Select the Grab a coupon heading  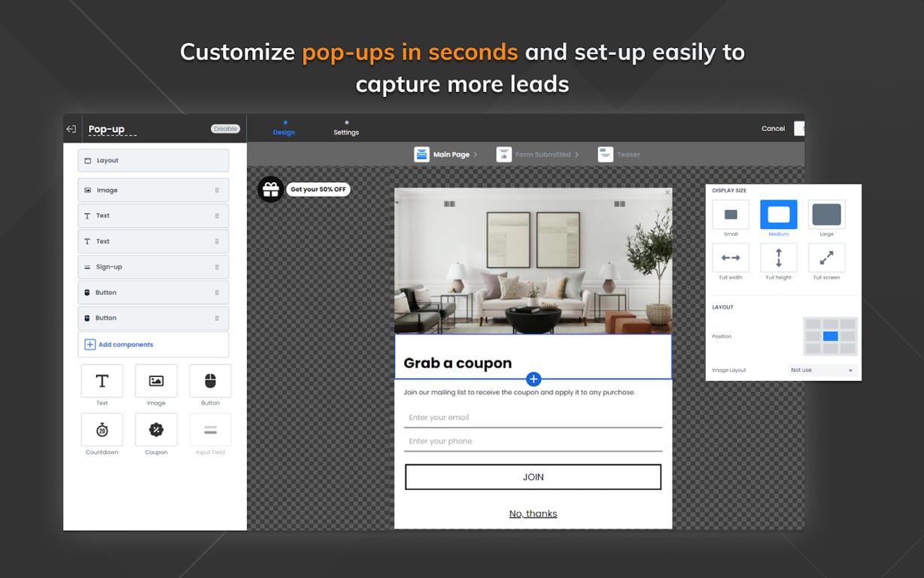(x=457, y=363)
